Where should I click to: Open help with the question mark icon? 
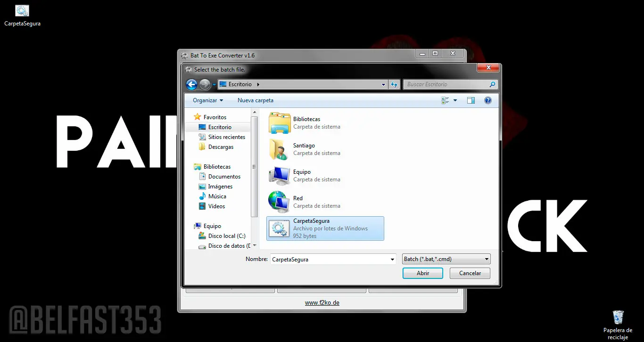488,100
